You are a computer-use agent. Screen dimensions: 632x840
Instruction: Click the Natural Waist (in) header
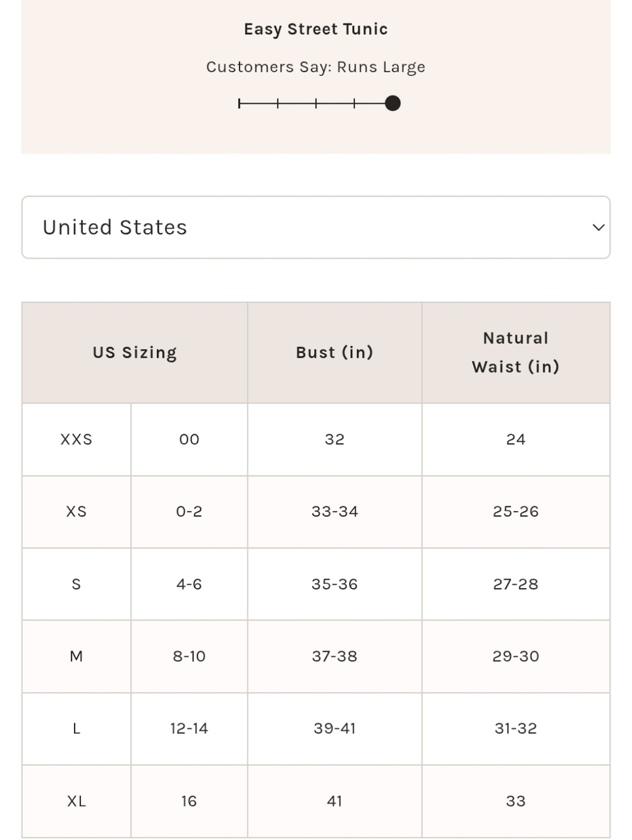pos(516,353)
